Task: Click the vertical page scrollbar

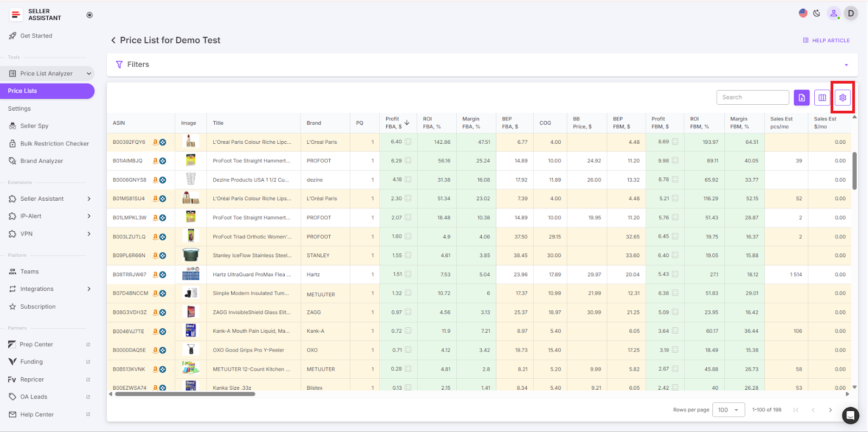Action: click(854, 171)
